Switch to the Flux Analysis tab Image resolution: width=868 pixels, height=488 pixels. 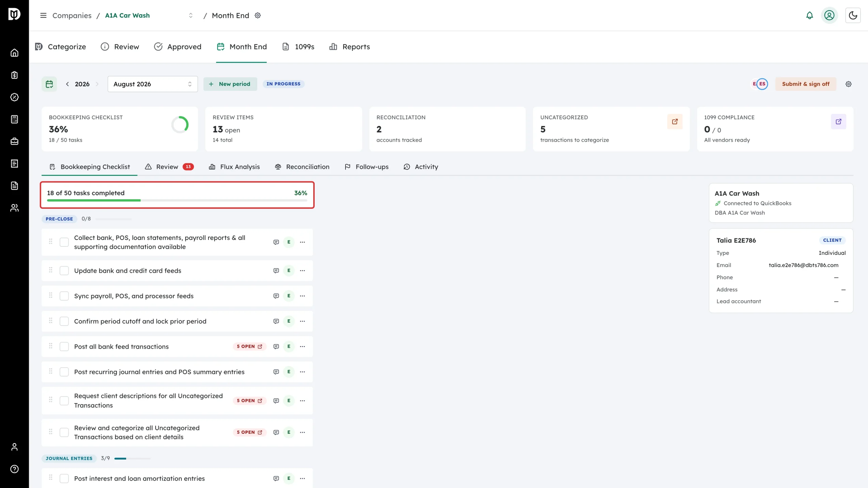click(x=234, y=167)
